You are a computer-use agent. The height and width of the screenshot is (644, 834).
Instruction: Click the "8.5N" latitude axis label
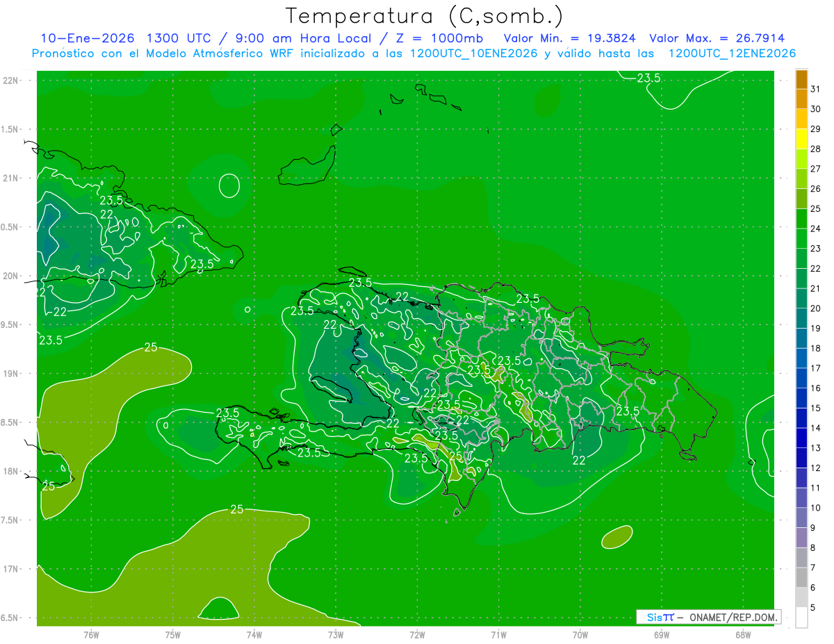pos(10,422)
